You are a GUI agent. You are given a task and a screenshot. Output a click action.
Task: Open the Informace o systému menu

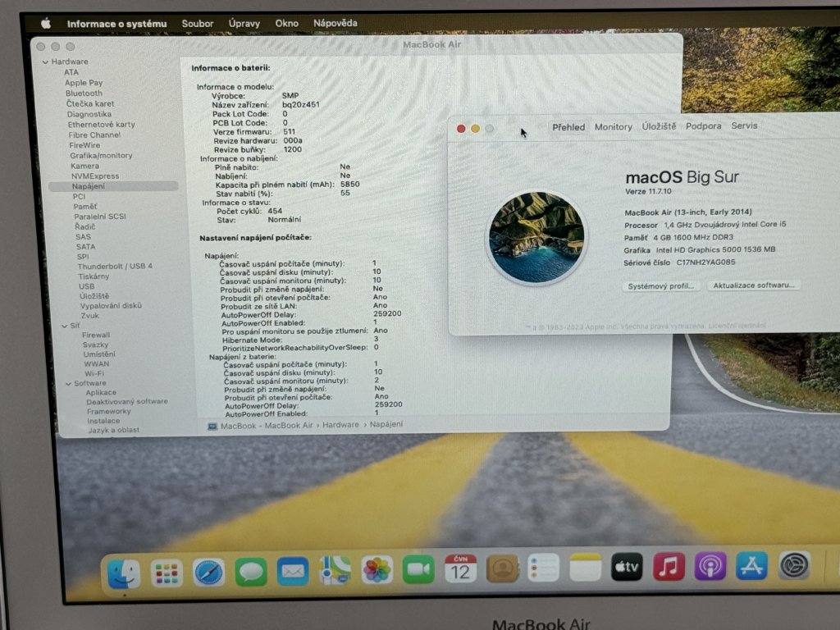pos(116,24)
